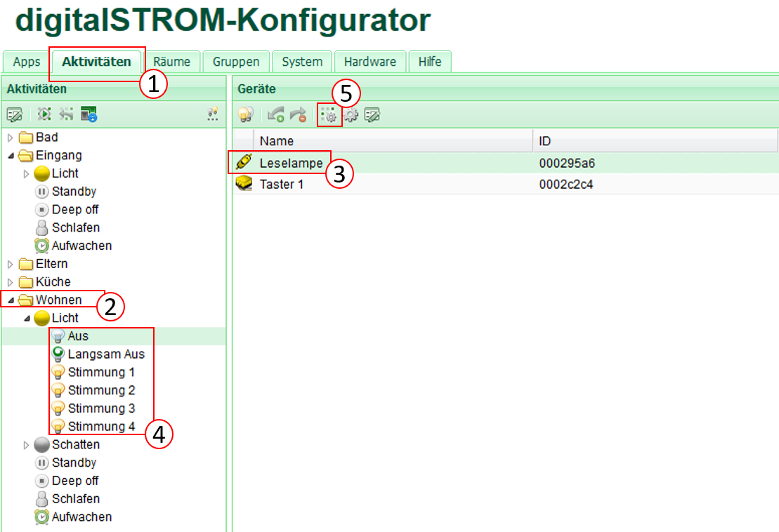This screenshot has width=779, height=532.
Task: Select Langsam Aus under Wohnen Licht
Action: (105, 354)
